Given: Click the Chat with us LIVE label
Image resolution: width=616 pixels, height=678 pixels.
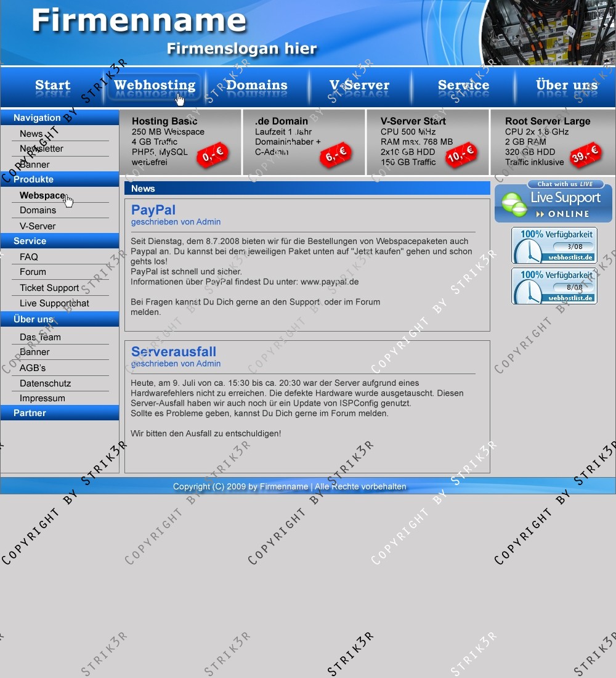Looking at the screenshot, I should tap(565, 184).
